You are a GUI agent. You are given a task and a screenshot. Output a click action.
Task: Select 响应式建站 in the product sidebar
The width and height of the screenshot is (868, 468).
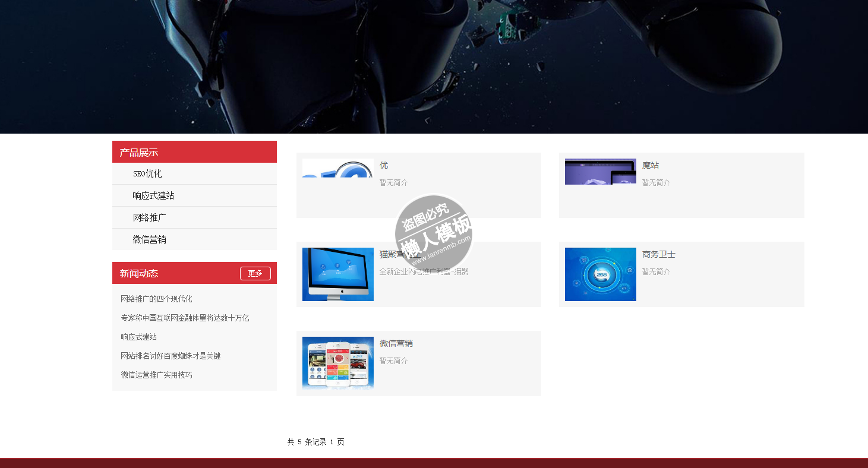pos(153,195)
